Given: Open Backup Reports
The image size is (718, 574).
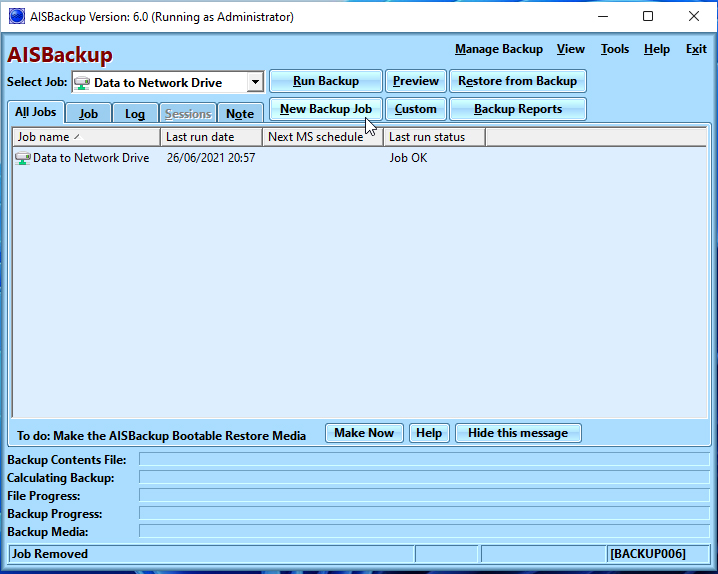Looking at the screenshot, I should coord(517,109).
